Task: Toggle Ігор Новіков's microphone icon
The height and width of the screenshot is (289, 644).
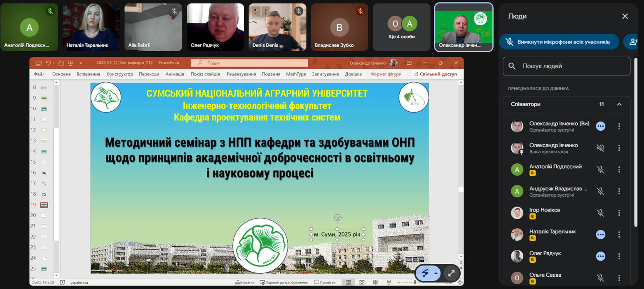Action: 600,213
